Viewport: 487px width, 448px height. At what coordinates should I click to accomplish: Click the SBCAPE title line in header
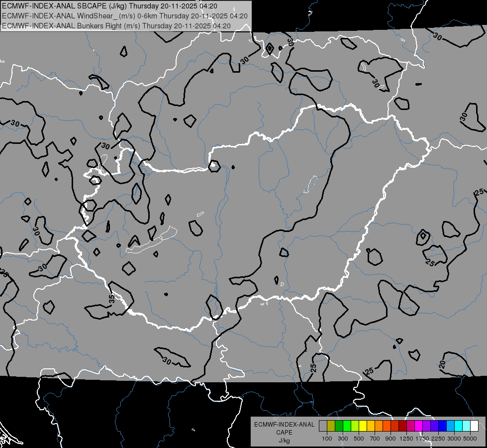[109, 6]
